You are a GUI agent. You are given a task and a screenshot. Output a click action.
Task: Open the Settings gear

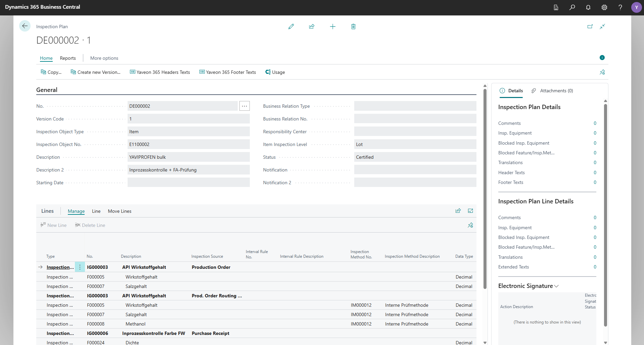(x=604, y=7)
